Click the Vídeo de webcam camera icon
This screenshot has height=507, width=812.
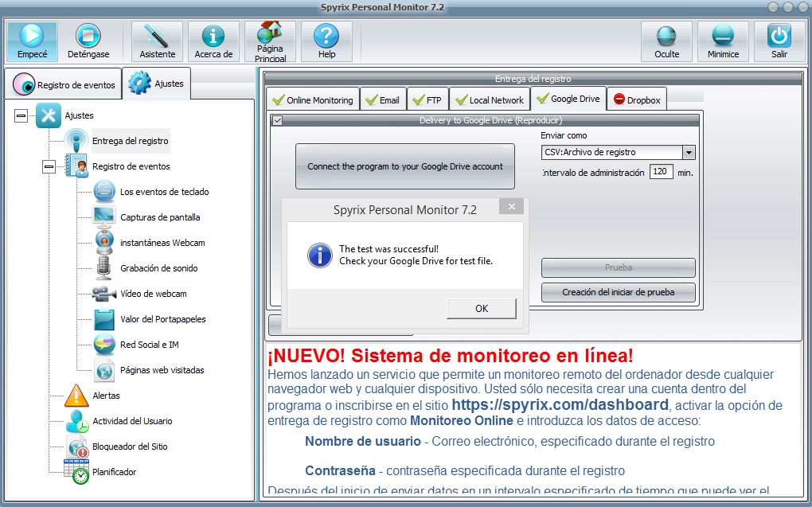(x=104, y=294)
